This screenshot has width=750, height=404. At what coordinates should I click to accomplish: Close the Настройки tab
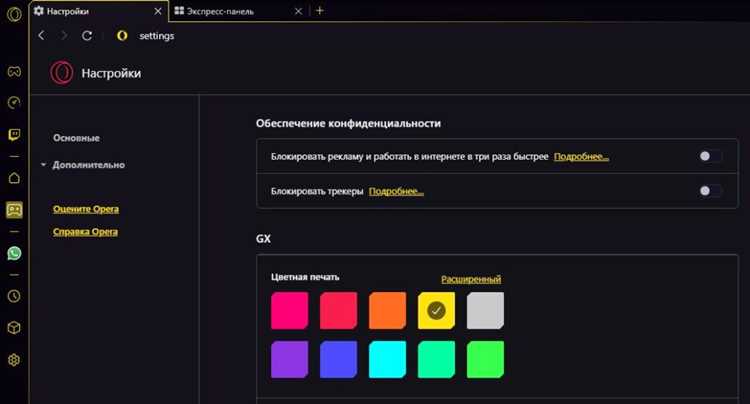pos(158,11)
